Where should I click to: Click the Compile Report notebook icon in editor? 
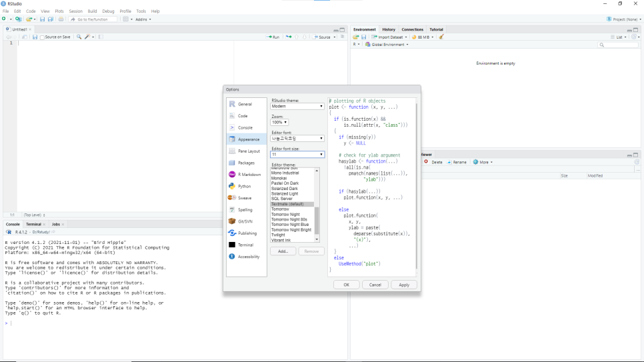click(x=101, y=37)
